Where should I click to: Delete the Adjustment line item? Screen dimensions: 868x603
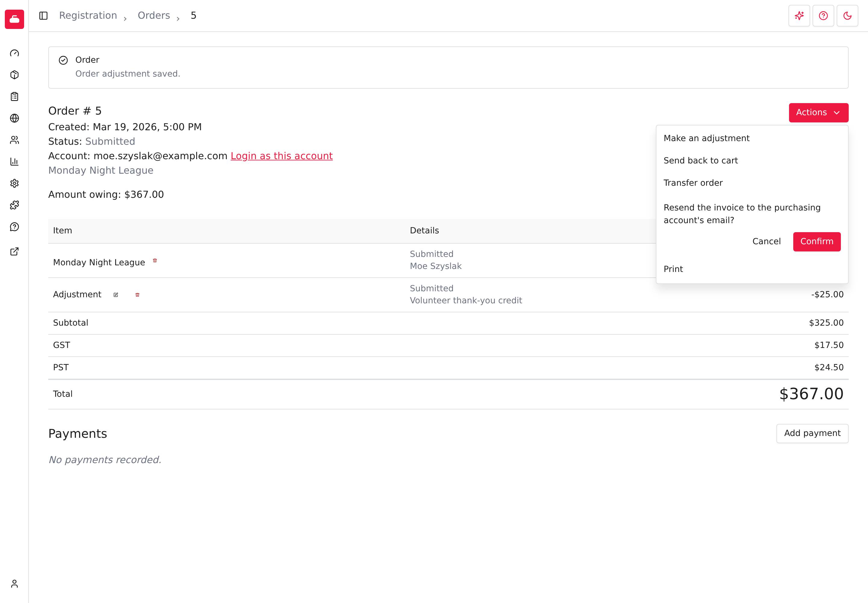[137, 295]
